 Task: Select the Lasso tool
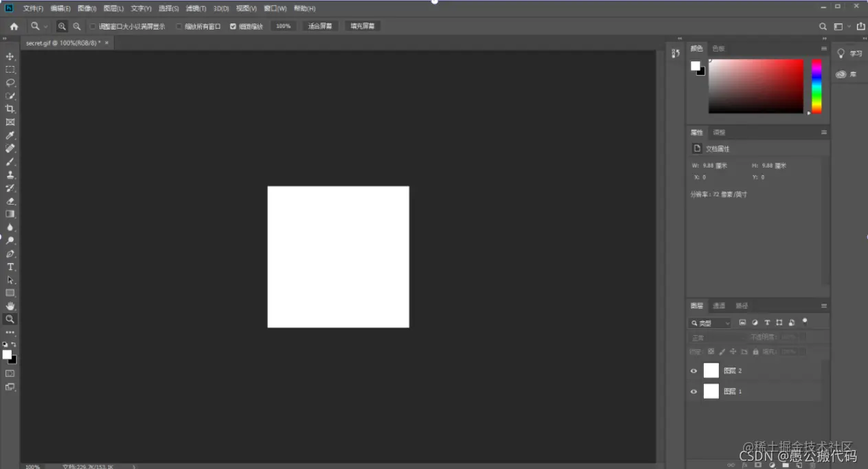point(10,82)
